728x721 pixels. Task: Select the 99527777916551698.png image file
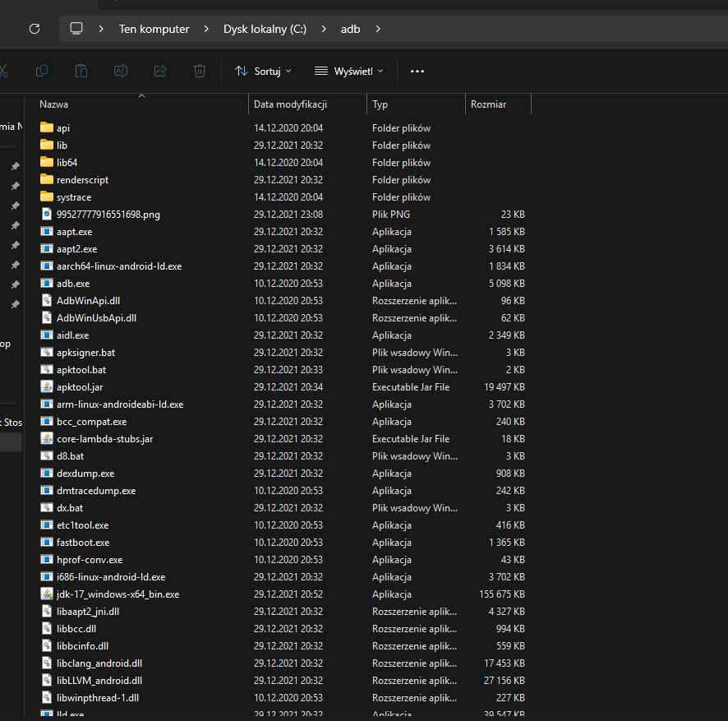tap(108, 215)
